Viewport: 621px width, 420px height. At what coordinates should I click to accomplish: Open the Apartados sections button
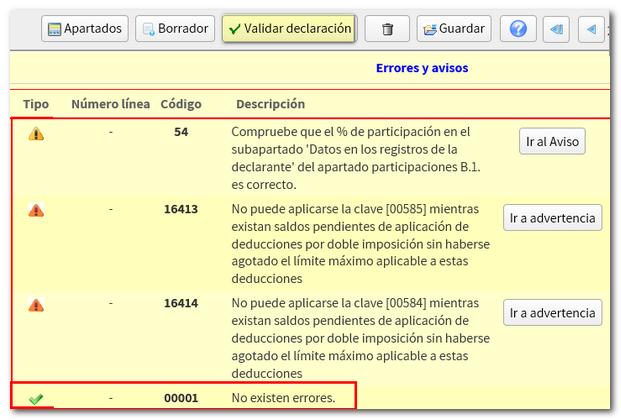[85, 29]
